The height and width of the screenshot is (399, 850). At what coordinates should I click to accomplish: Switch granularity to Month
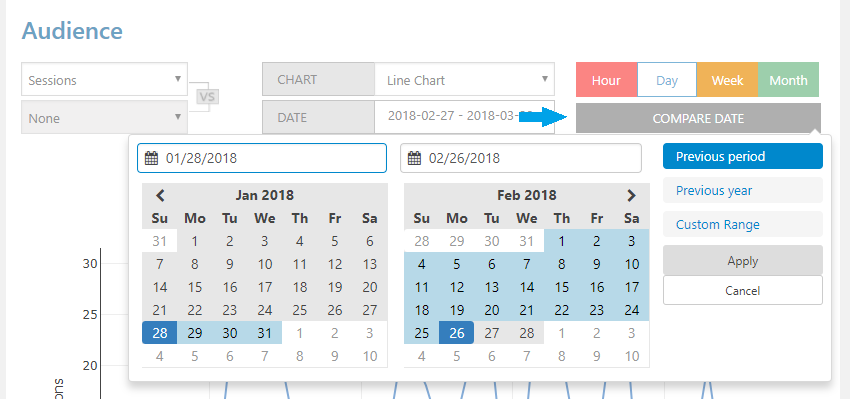click(x=788, y=80)
